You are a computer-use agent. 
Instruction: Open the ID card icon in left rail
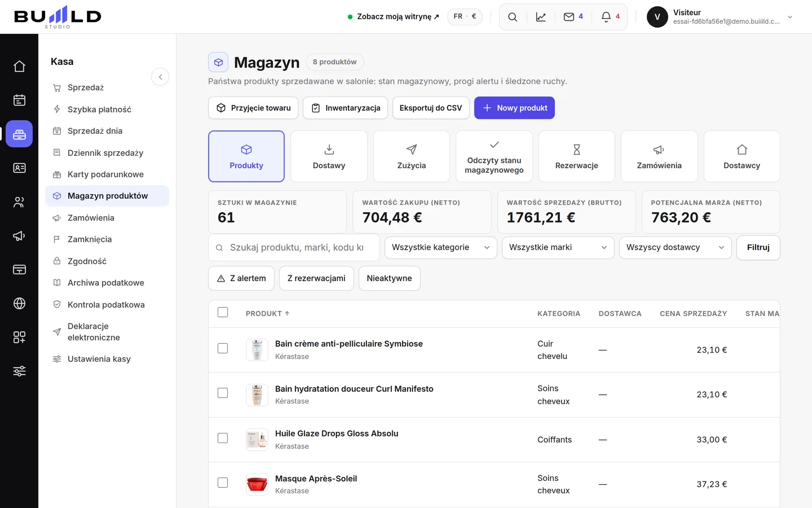point(19,168)
